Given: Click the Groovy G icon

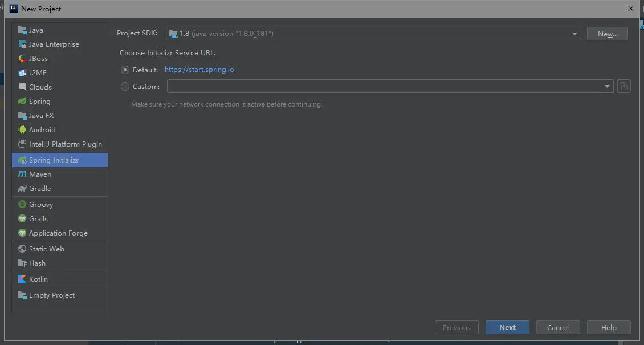Looking at the screenshot, I should pos(22,205).
